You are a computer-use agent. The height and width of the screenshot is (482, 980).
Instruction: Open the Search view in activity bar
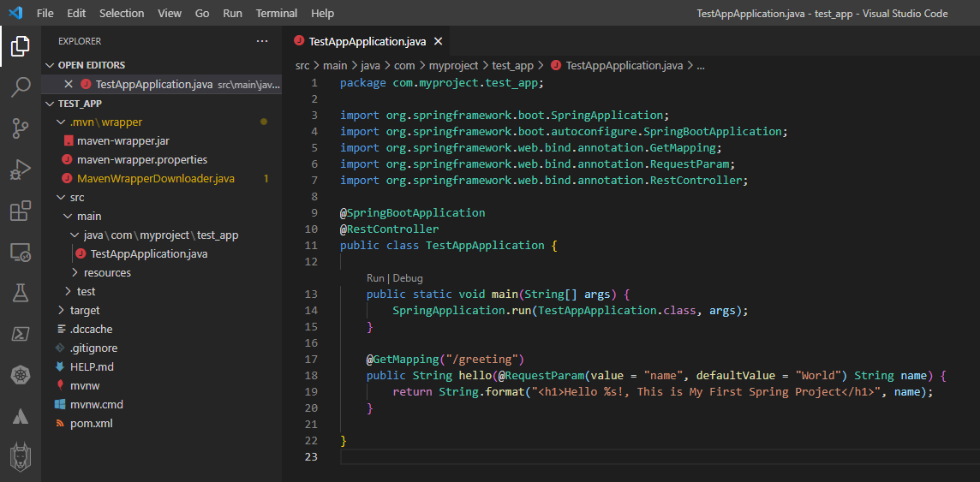click(20, 87)
